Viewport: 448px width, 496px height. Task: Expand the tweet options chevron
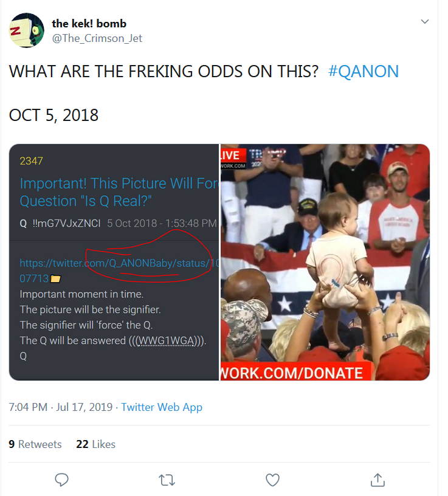coord(426,21)
